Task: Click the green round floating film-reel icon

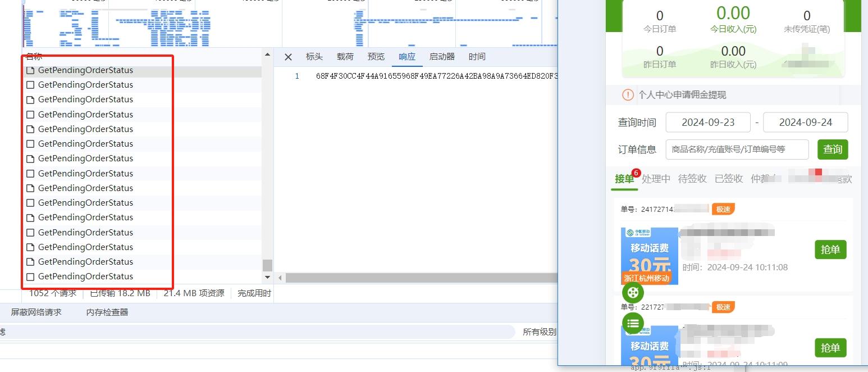Action: click(x=633, y=292)
